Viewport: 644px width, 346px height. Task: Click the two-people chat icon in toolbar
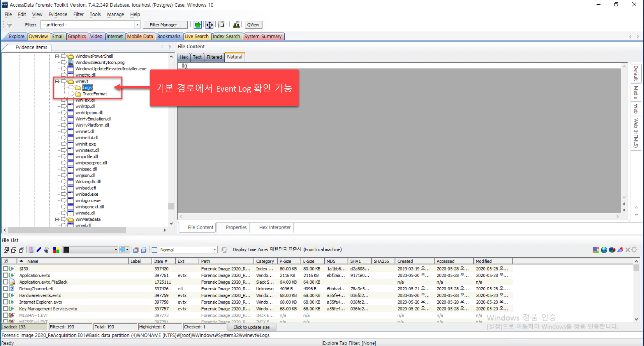[x=236, y=25]
